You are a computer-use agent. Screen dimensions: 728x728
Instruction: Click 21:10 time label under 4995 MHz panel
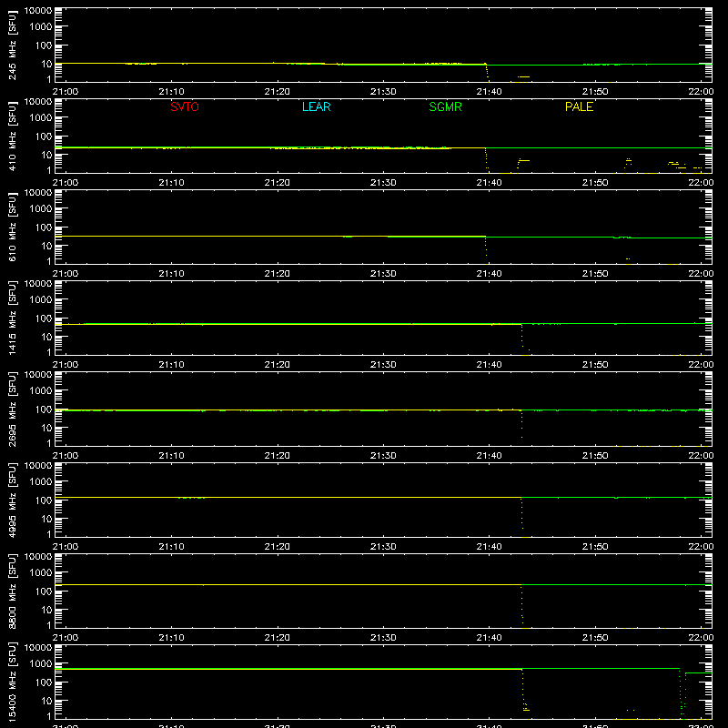[x=171, y=547]
